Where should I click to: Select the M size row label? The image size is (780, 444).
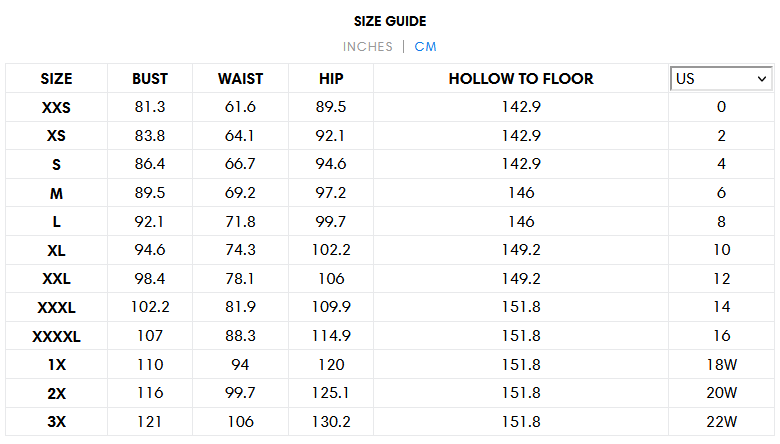click(x=56, y=193)
